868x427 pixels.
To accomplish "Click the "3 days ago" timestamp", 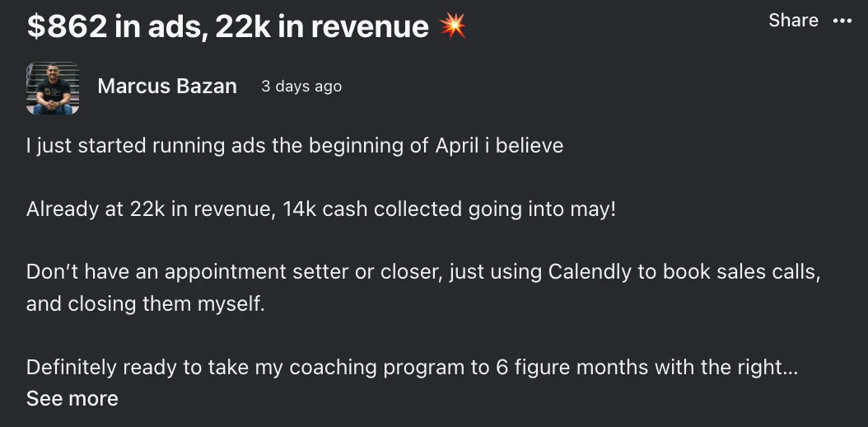I will 301,87.
